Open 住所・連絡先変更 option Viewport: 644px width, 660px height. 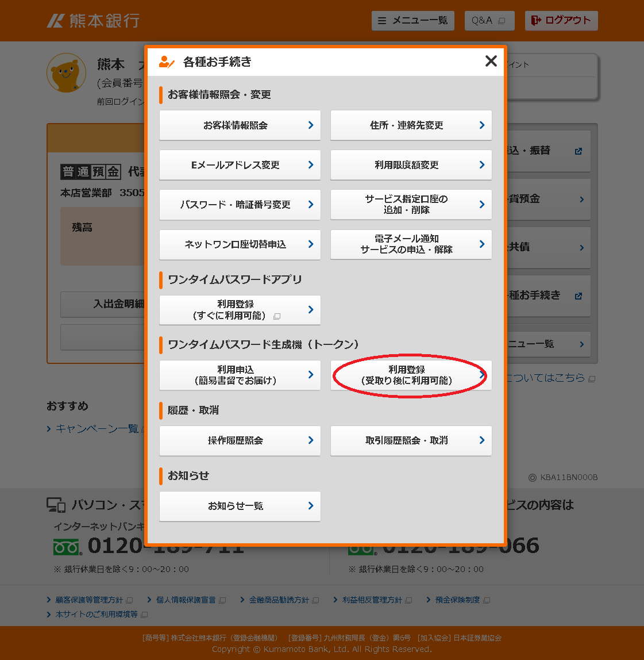pos(411,125)
